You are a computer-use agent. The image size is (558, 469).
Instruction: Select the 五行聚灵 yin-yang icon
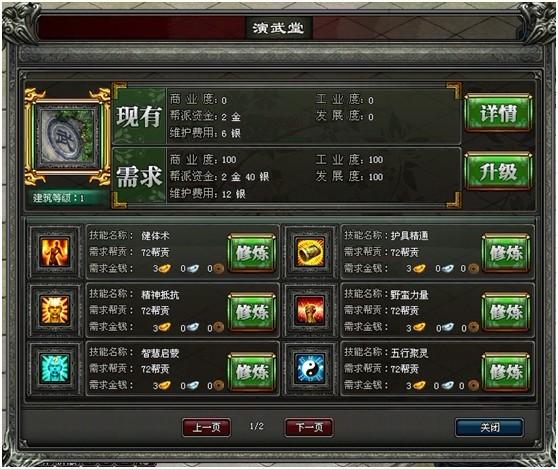310,369
